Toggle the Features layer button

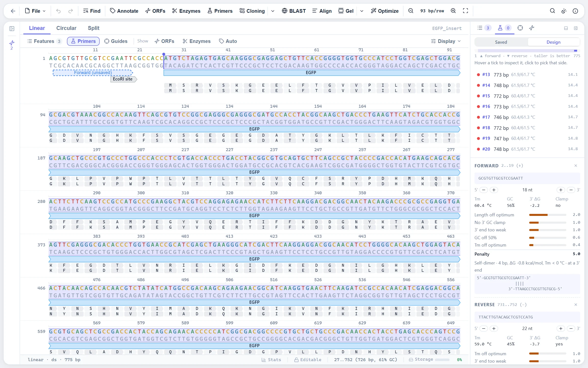pyautogui.click(x=44, y=41)
